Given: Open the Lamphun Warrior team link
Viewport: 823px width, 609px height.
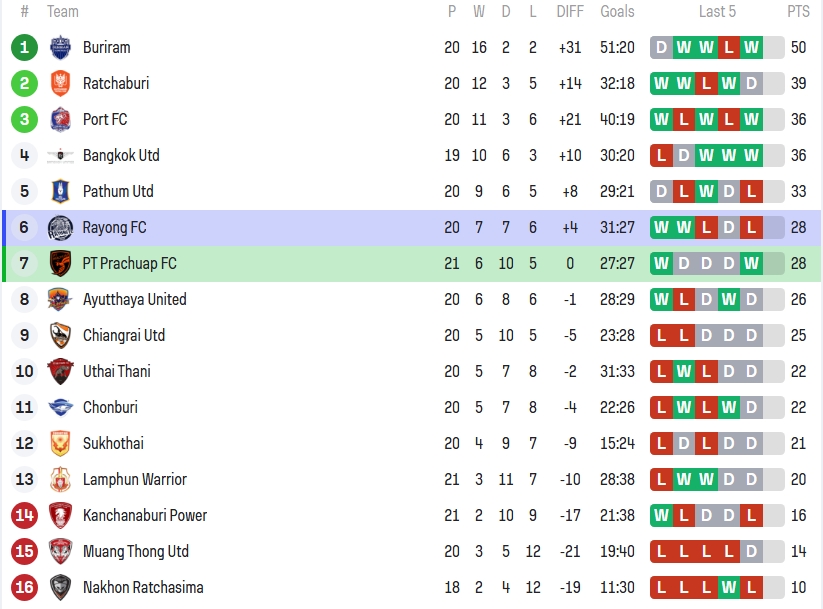Looking at the screenshot, I should [134, 479].
